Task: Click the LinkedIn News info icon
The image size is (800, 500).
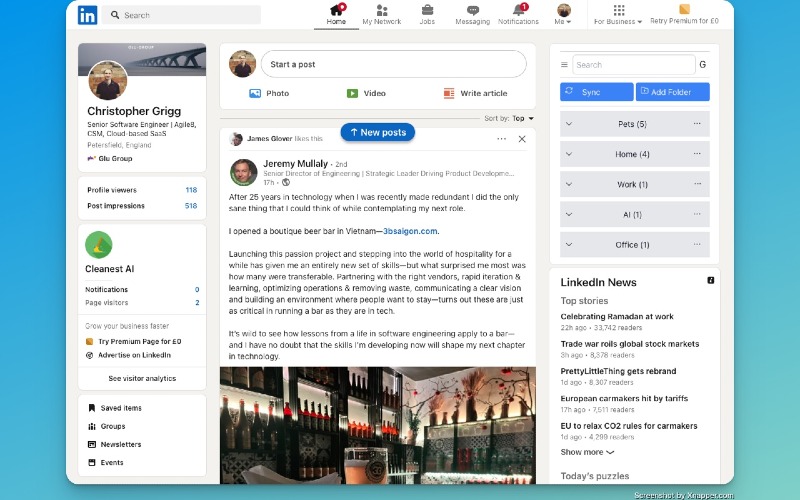Action: pyautogui.click(x=710, y=281)
